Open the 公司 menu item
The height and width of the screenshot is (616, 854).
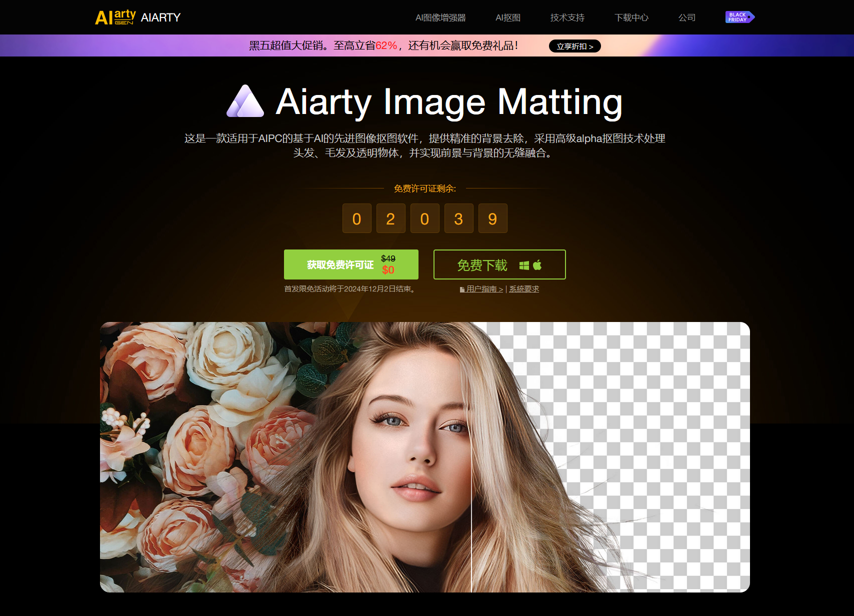coord(687,17)
